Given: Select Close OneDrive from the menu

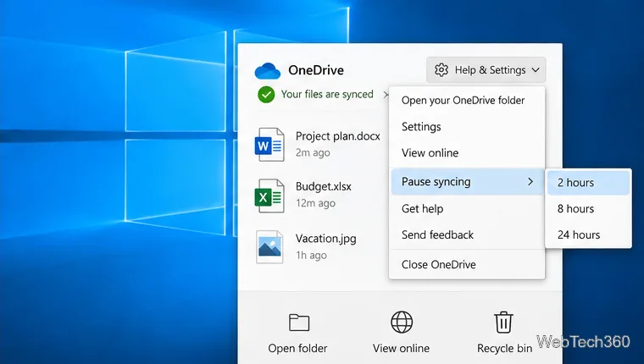Looking at the screenshot, I should tap(467, 265).
